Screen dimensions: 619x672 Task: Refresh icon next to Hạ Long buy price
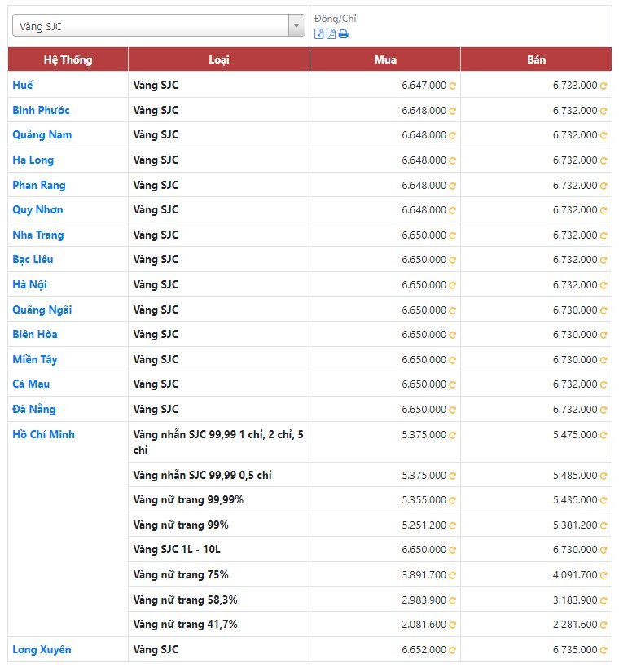click(x=452, y=160)
